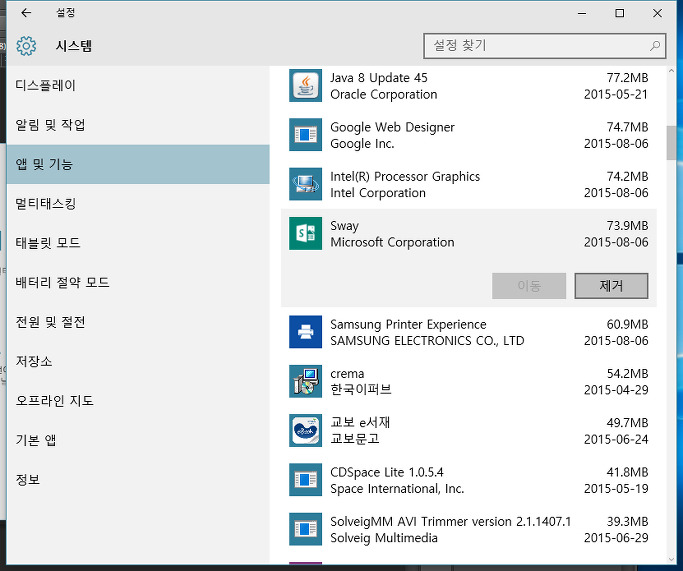Image resolution: width=683 pixels, height=571 pixels.
Task: Select the Samsung Printer Experience entry
Action: pyautogui.click(x=469, y=332)
